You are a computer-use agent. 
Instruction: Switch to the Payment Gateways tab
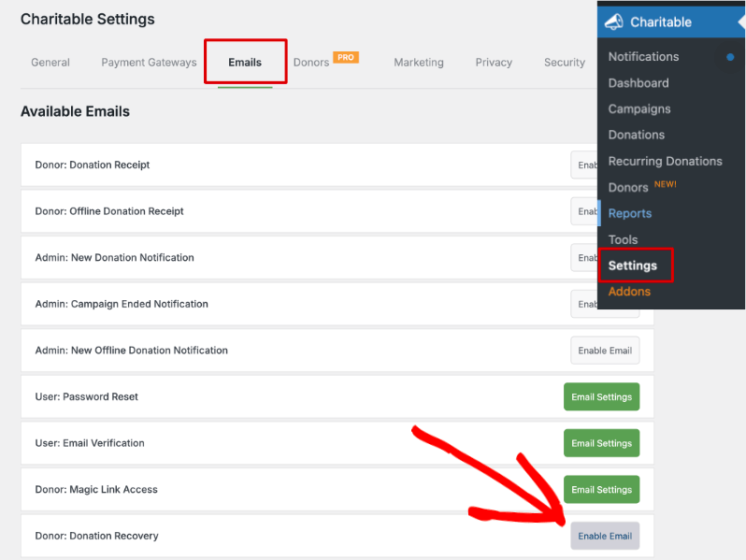coord(149,63)
